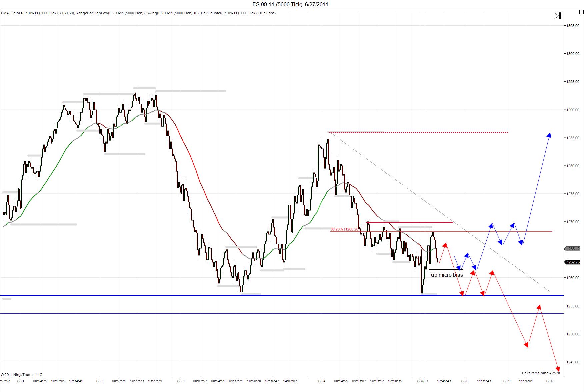Click the 6/21 date label on the time axis
584x392 pixels.
(x=21, y=381)
